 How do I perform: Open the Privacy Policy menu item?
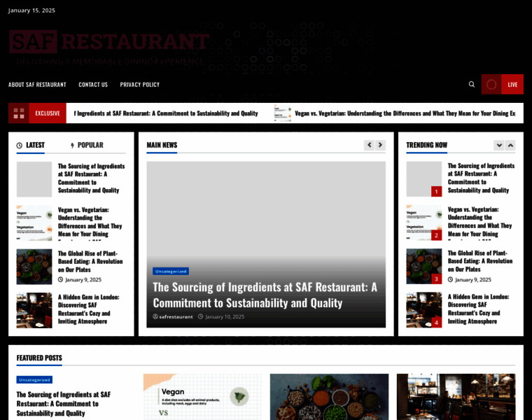(140, 85)
